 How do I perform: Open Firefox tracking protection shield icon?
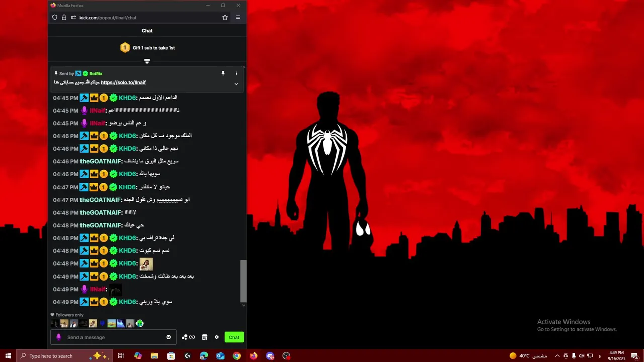coord(55,17)
